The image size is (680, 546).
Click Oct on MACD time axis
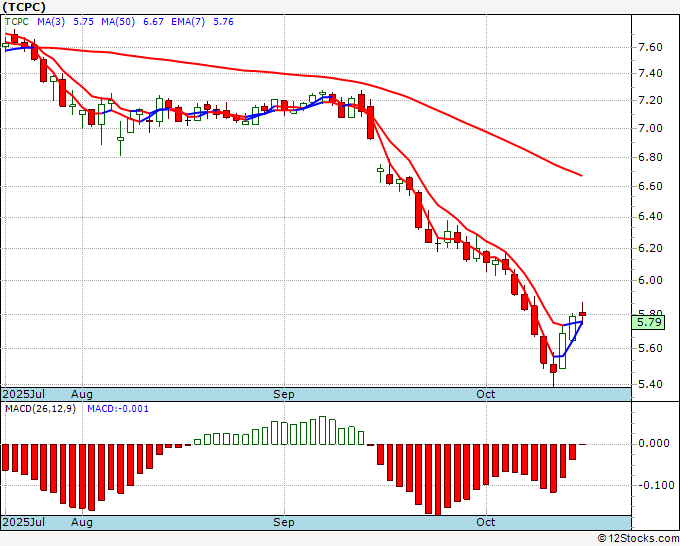[x=486, y=522]
